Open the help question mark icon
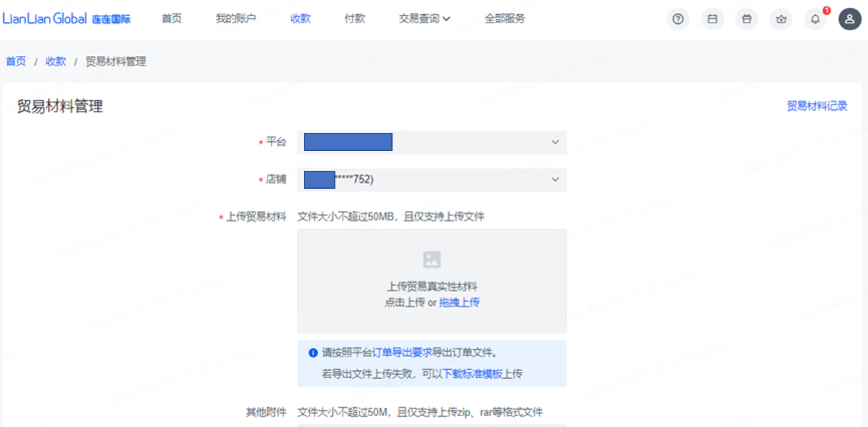The image size is (868, 427). click(677, 19)
